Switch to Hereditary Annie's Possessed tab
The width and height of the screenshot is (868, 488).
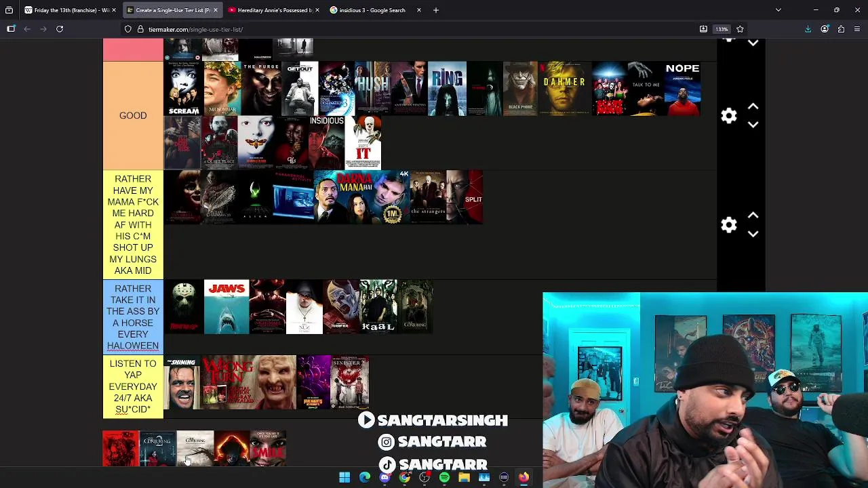tap(274, 10)
